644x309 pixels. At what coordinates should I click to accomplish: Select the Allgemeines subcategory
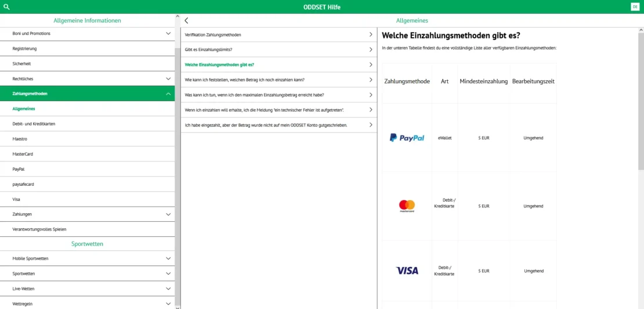(x=87, y=109)
